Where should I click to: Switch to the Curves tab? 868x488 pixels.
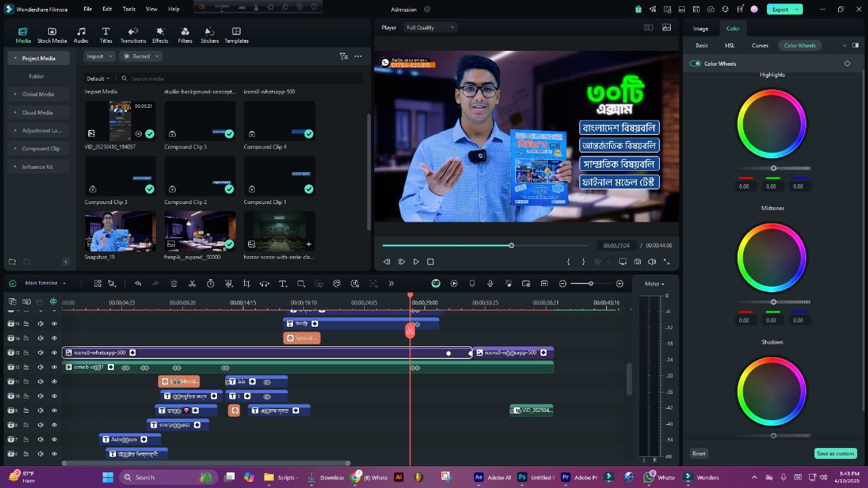pos(759,45)
